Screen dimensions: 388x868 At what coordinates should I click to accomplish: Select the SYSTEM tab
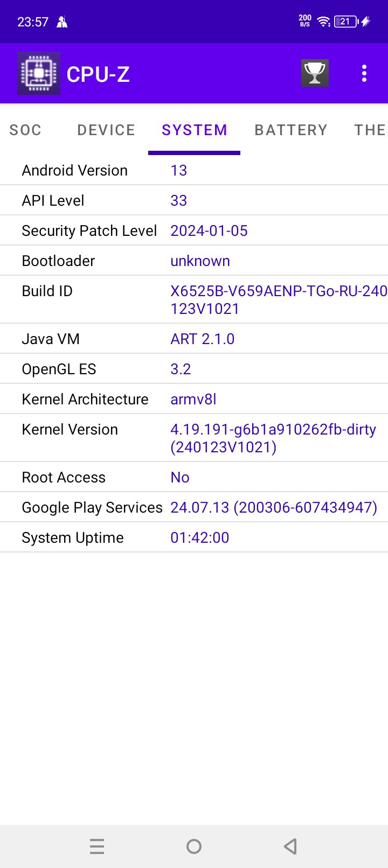pyautogui.click(x=195, y=130)
